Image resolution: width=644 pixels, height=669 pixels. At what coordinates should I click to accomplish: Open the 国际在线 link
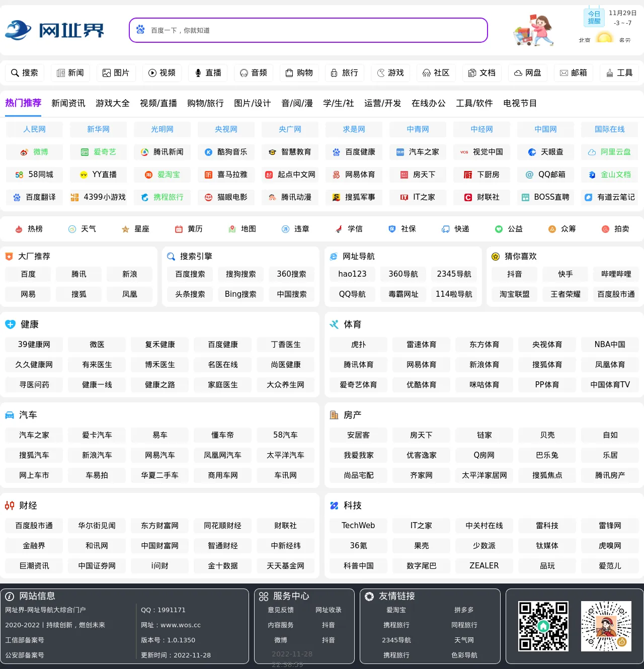point(609,129)
